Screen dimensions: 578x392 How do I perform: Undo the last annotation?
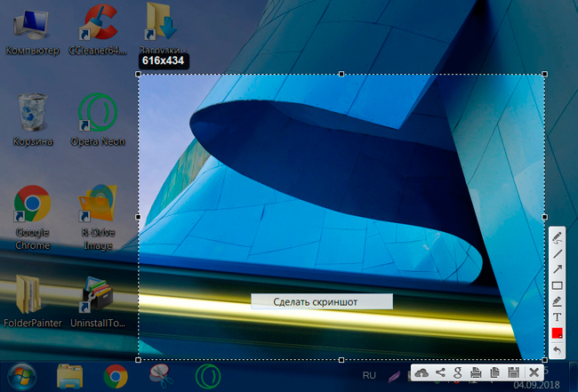point(558,349)
